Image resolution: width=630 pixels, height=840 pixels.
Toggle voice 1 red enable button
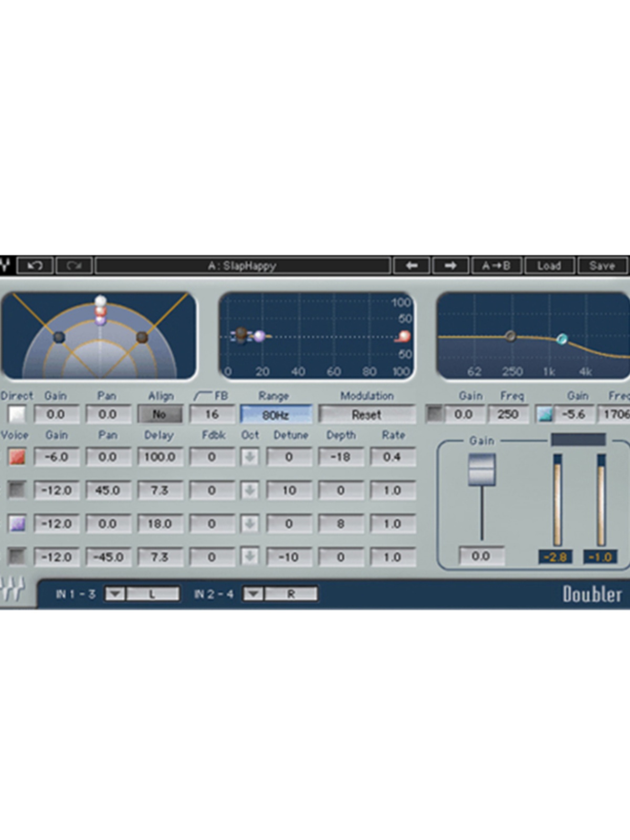pos(17,457)
